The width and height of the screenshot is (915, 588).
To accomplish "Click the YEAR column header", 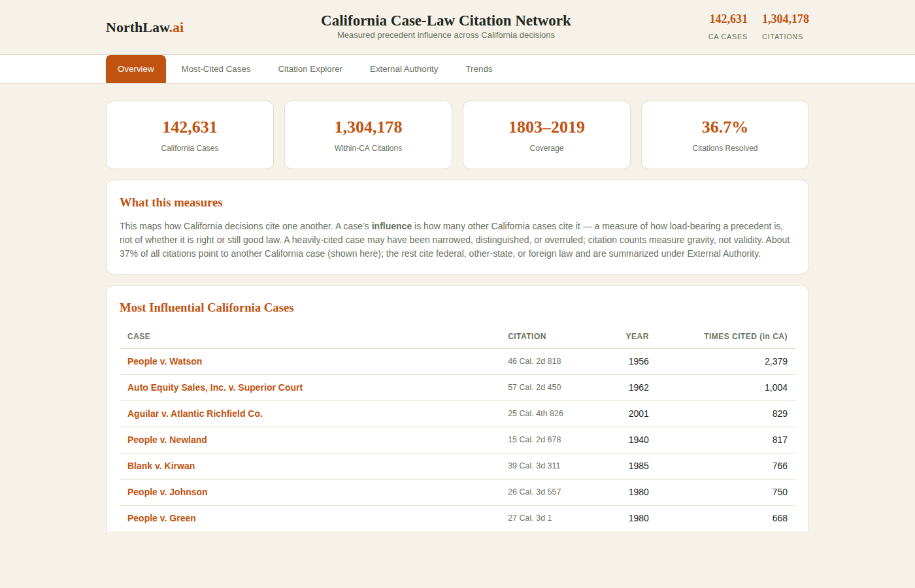I will (637, 336).
